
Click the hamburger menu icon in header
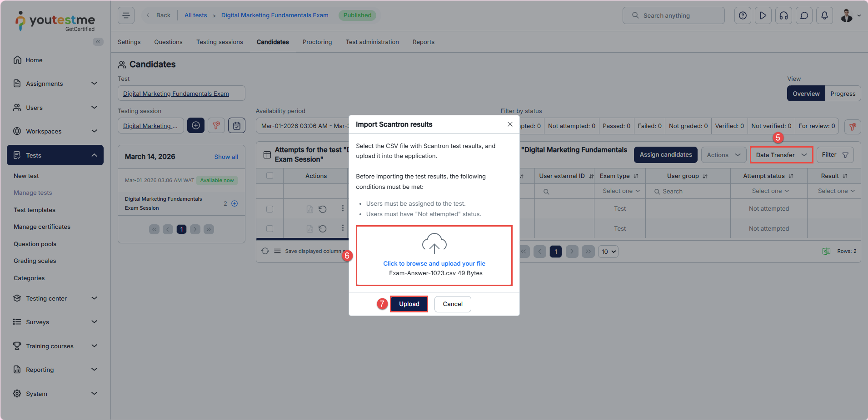coord(126,15)
